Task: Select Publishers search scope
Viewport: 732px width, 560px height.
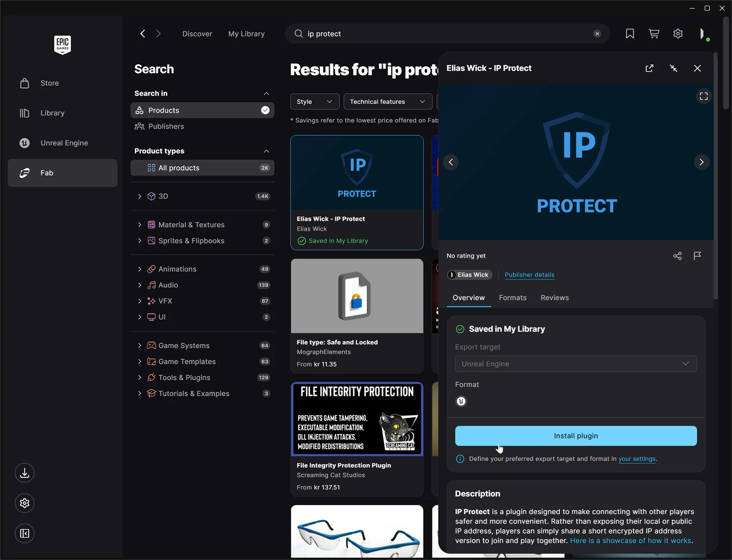Action: [x=202, y=126]
